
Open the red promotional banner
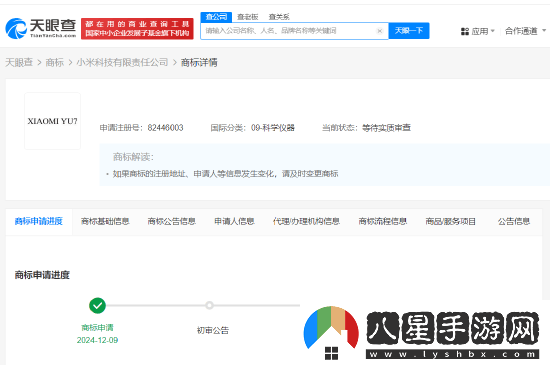click(137, 29)
